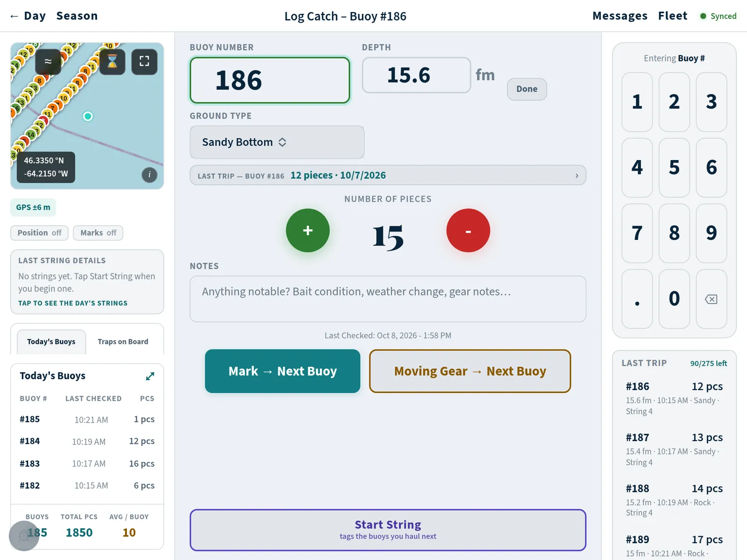Open Messages

pyautogui.click(x=620, y=16)
